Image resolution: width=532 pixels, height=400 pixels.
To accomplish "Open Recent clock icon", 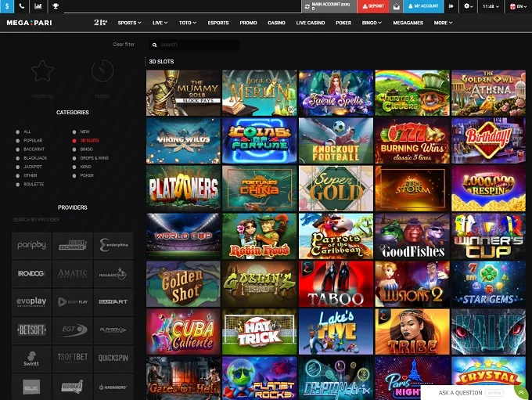I will click(102, 70).
